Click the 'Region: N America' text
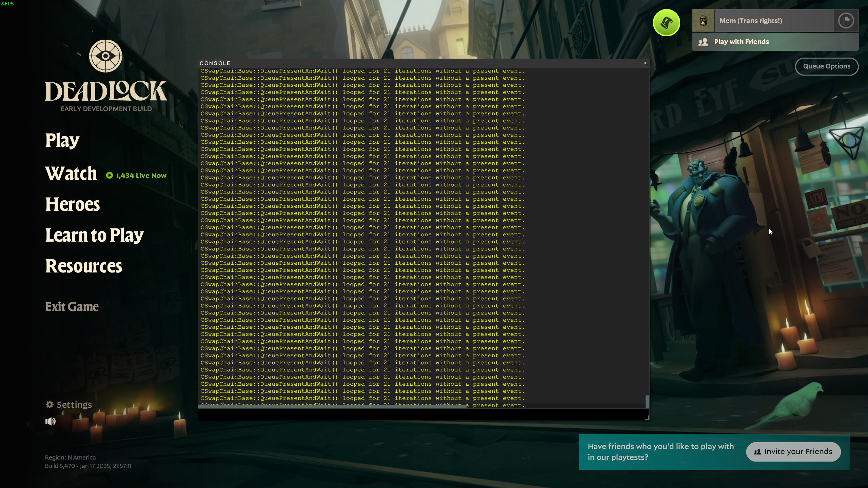The height and width of the screenshot is (488, 868). point(70,457)
